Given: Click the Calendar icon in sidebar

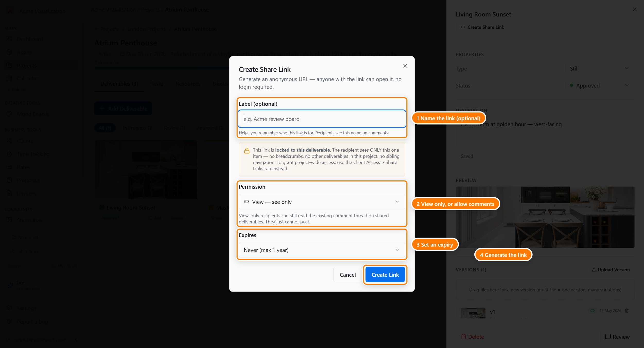Looking at the screenshot, I should pyautogui.click(x=9, y=79).
